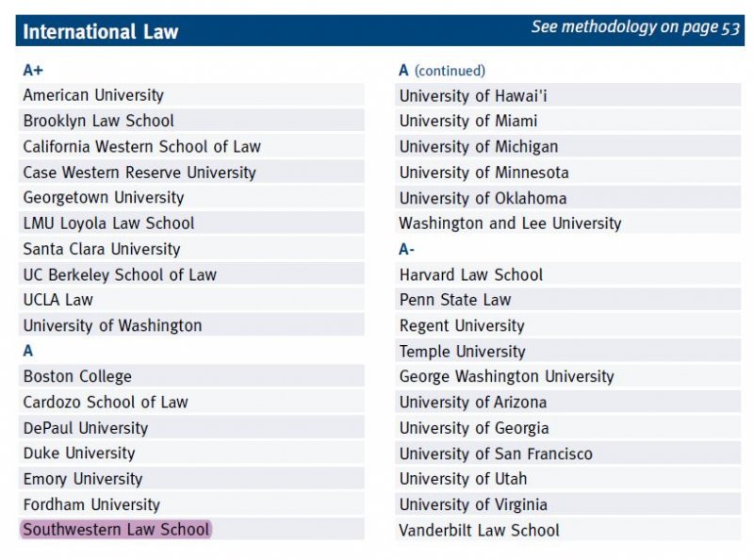Select the A+ grade heading

[x=33, y=70]
